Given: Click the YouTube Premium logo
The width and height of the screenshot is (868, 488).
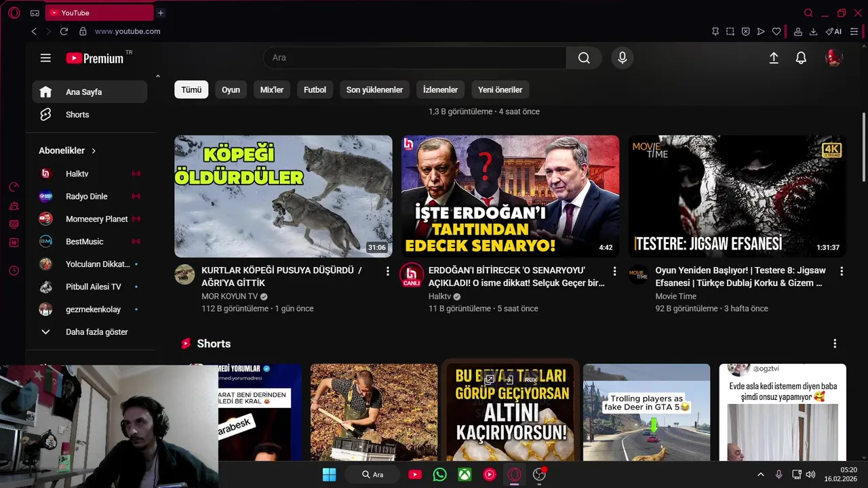Looking at the screenshot, I should (95, 58).
